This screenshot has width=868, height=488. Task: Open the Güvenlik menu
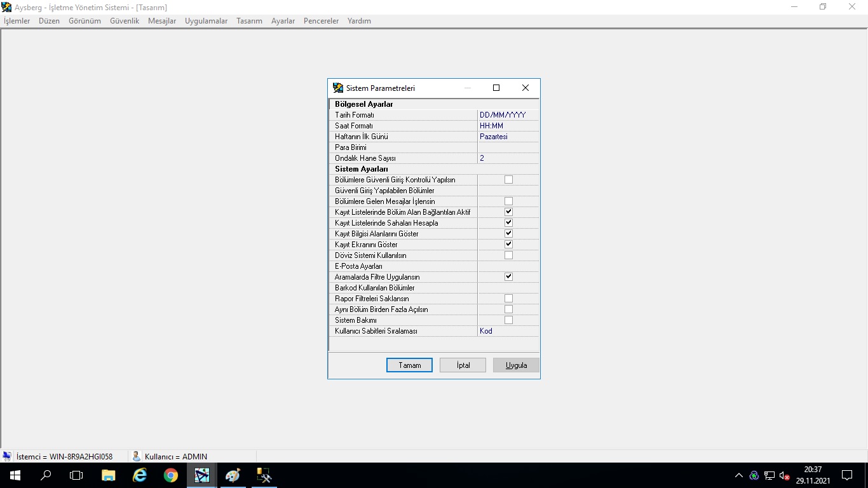pyautogui.click(x=125, y=21)
